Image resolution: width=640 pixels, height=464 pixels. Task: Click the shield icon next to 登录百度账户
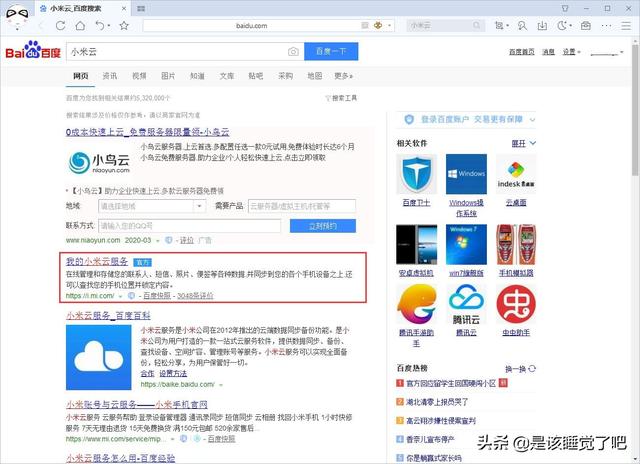click(409, 119)
